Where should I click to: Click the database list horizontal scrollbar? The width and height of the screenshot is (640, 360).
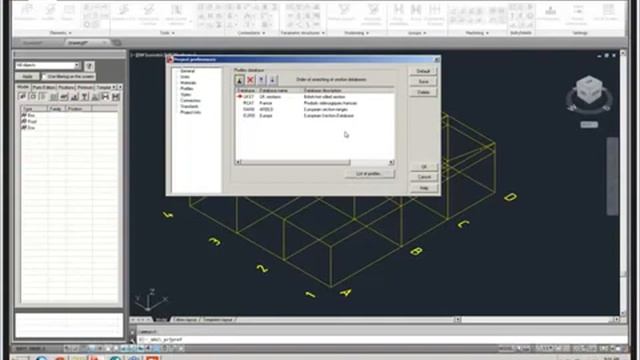point(295,162)
